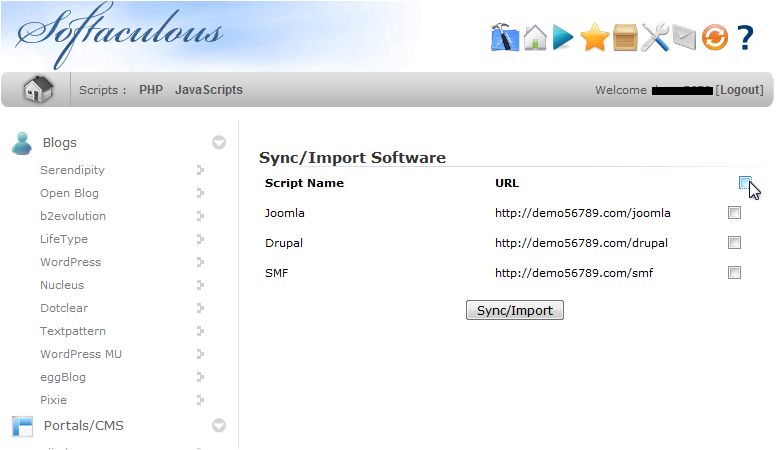This screenshot has height=450, width=776.
Task: Click the Sync/Import button
Action: point(515,310)
